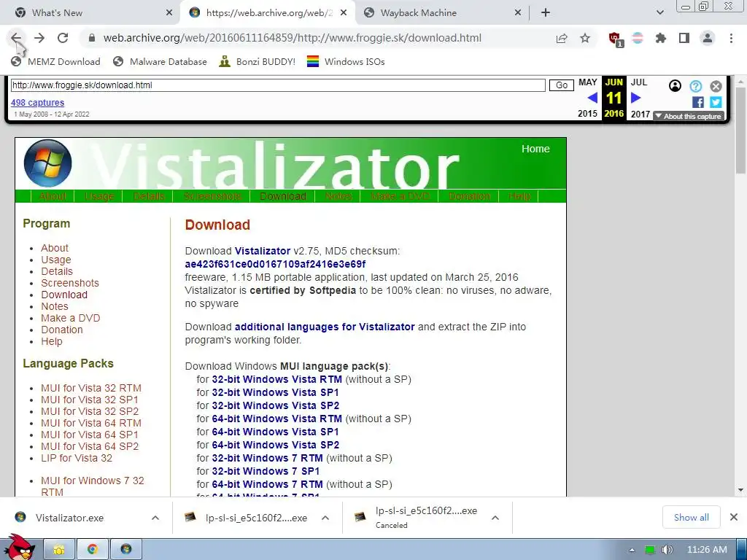Open pink and blue striped extension icon

[x=638, y=38]
